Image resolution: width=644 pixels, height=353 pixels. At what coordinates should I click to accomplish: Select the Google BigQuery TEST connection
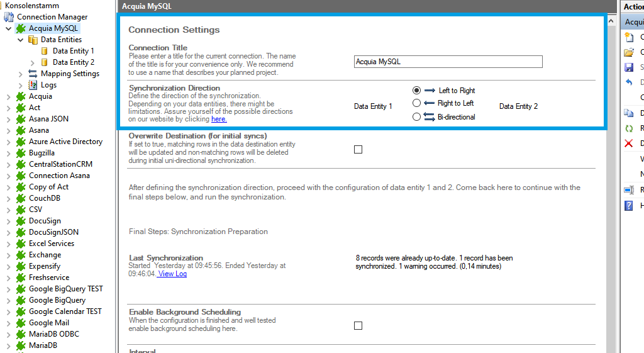[65, 289]
